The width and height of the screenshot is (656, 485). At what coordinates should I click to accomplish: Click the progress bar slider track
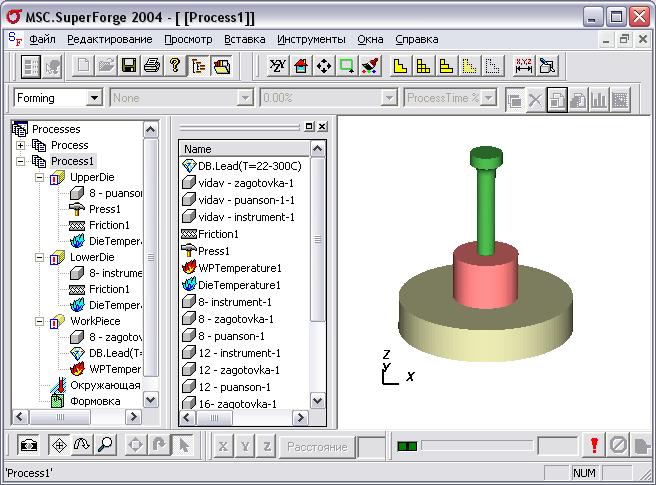click(x=477, y=446)
